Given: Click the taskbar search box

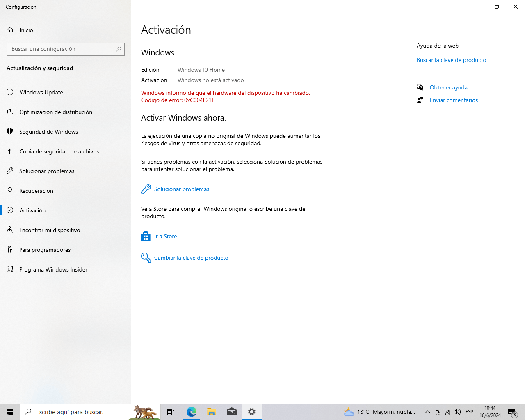Looking at the screenshot, I should pyautogui.click(x=90, y=412).
